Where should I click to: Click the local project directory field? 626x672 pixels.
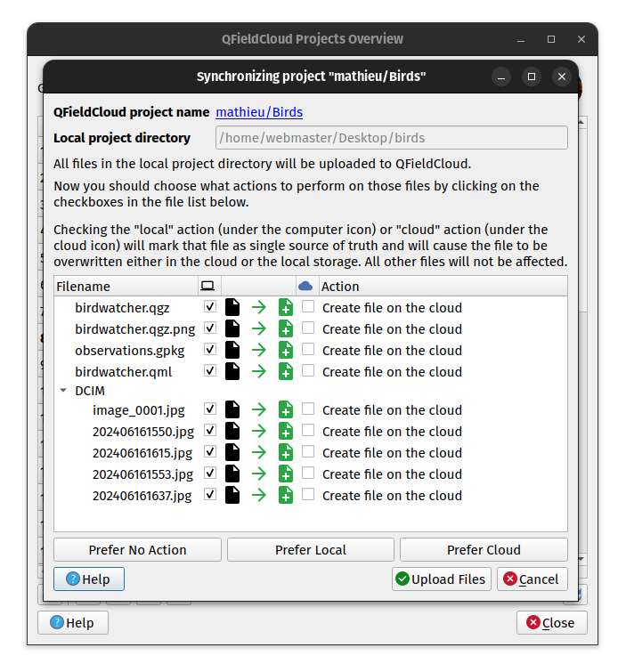click(x=391, y=138)
